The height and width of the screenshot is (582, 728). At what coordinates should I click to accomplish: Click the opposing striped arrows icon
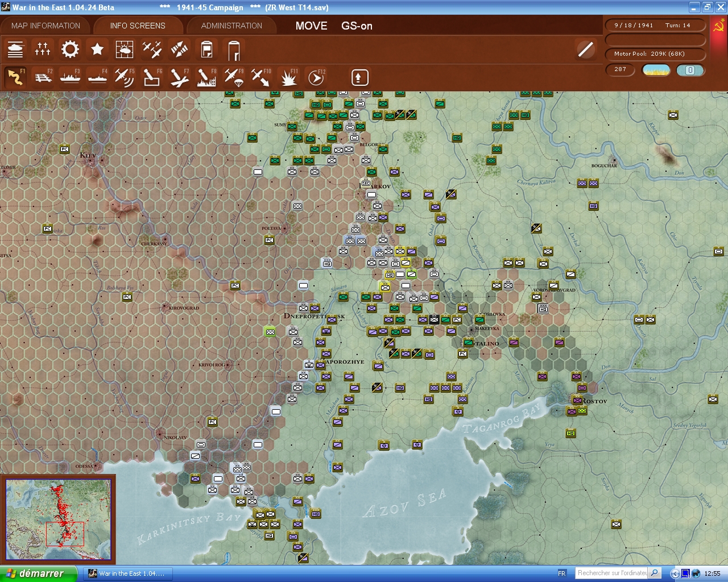pyautogui.click(x=179, y=49)
